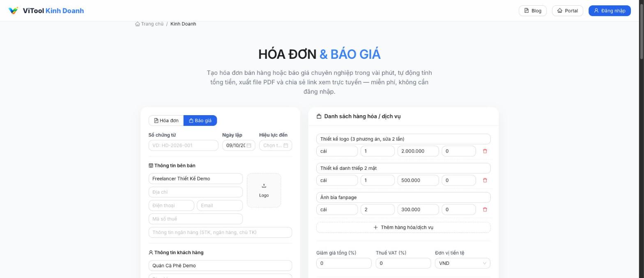This screenshot has width=644, height=278.
Task: Click Danh sách hàng hóa / dịch vụ heading
Action: coord(359,116)
